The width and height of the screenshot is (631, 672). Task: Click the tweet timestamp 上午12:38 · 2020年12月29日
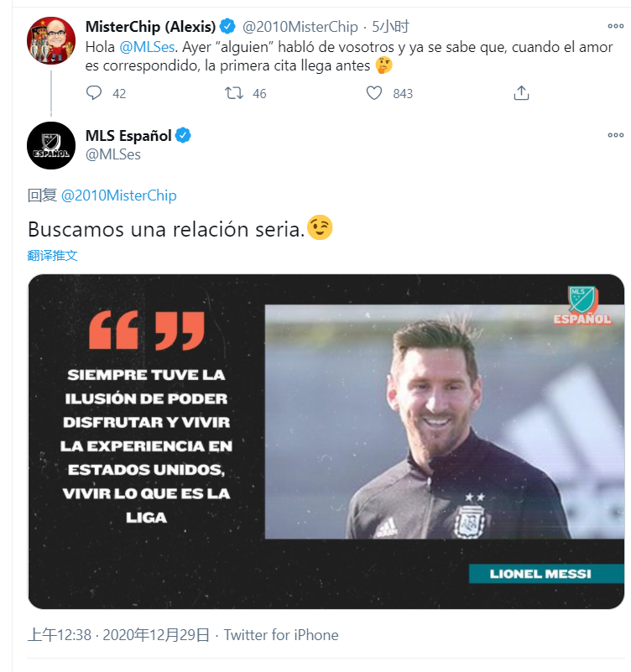point(119,635)
